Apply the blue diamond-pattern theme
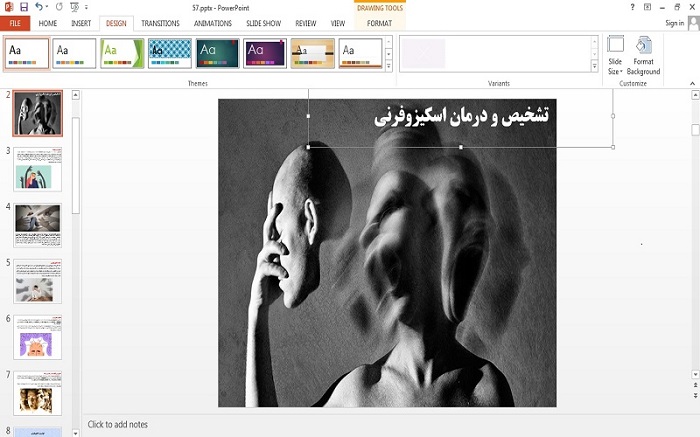The width and height of the screenshot is (700, 437). (169, 53)
